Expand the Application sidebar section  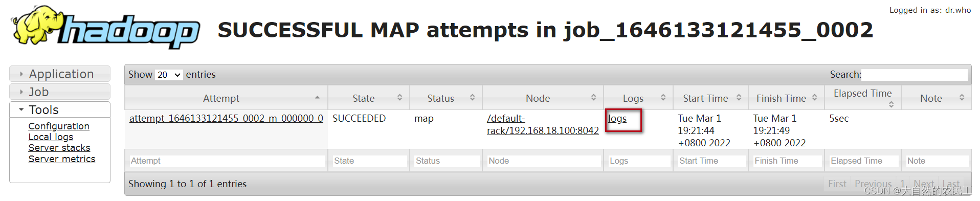[x=60, y=74]
